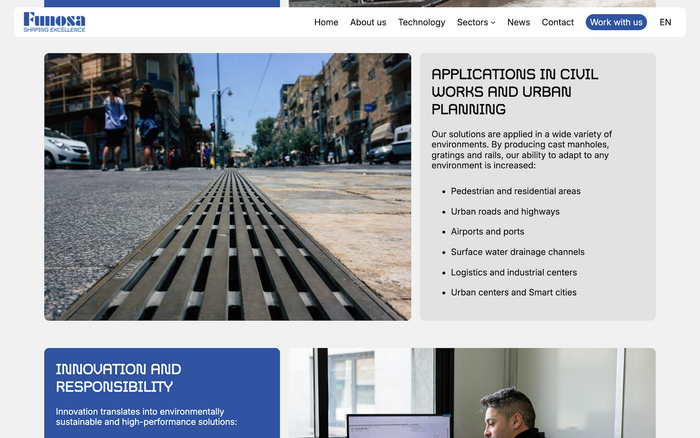
Task: Navigate to the Contact page
Action: pos(558,22)
